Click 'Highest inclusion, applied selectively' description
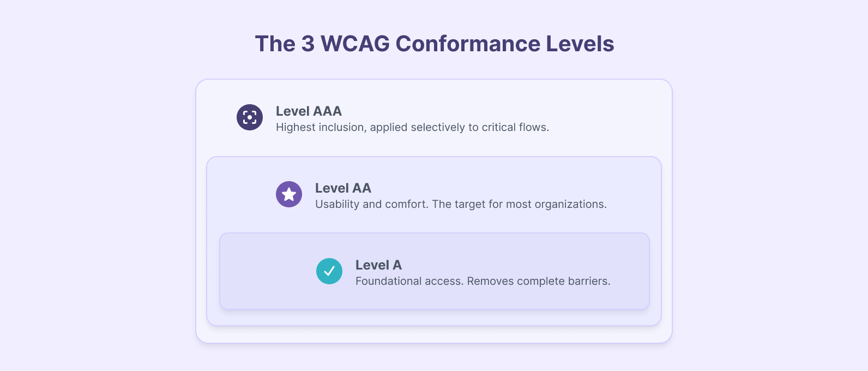Viewport: 868px width, 371px height. [x=412, y=127]
